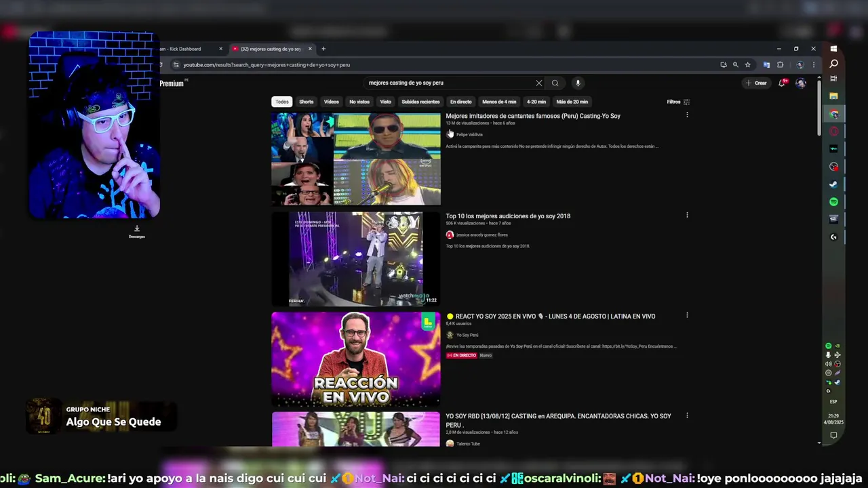The image size is (868, 488).
Task: Click the Top 10 audiciones video thumbnail
Action: click(356, 259)
